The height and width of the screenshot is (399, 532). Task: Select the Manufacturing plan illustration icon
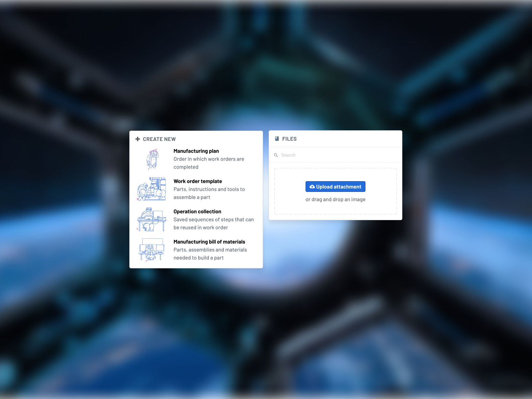152,159
